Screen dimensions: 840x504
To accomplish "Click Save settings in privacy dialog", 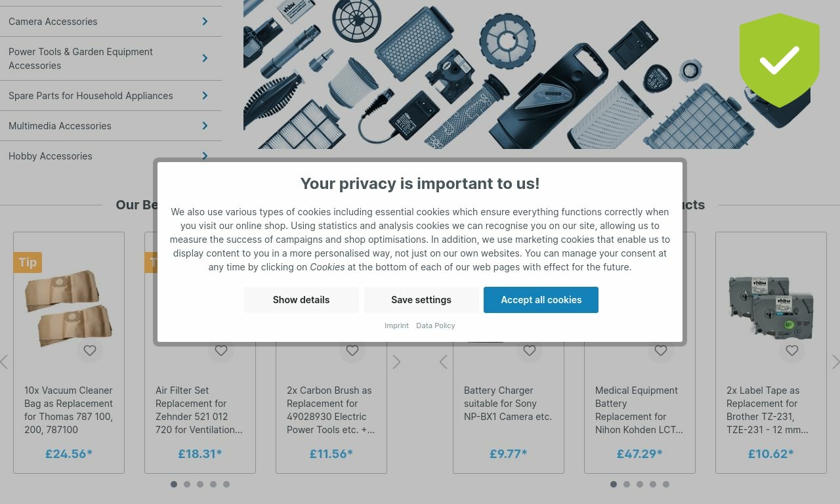I will coord(421,300).
